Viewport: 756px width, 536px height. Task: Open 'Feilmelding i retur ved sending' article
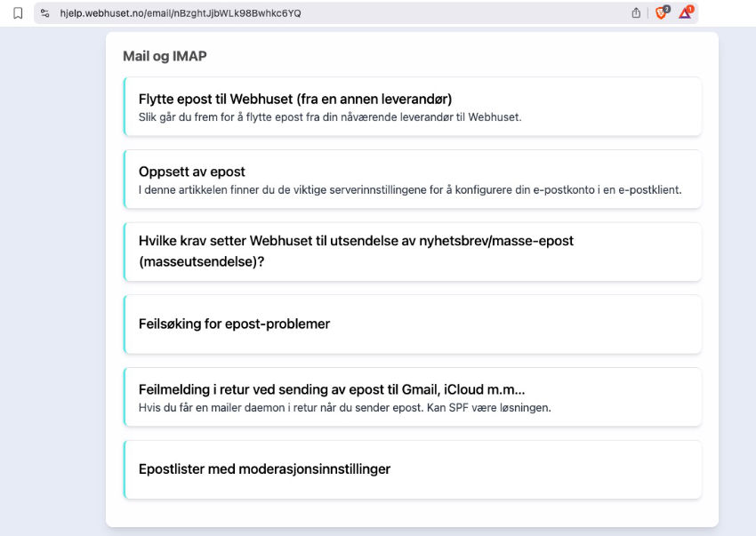(x=332, y=389)
